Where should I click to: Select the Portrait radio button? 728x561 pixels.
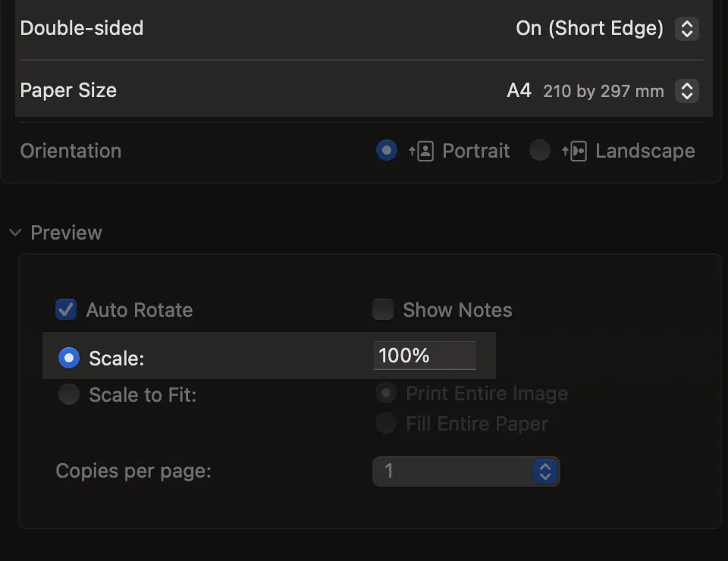(x=387, y=150)
